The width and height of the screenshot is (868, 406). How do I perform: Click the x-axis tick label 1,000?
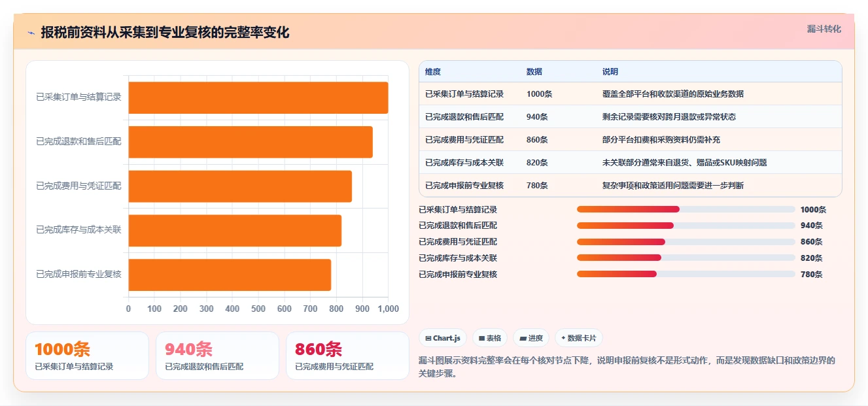[389, 309]
